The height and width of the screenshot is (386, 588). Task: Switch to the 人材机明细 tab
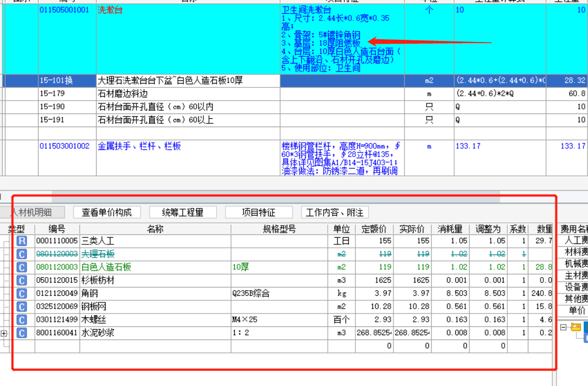click(32, 212)
